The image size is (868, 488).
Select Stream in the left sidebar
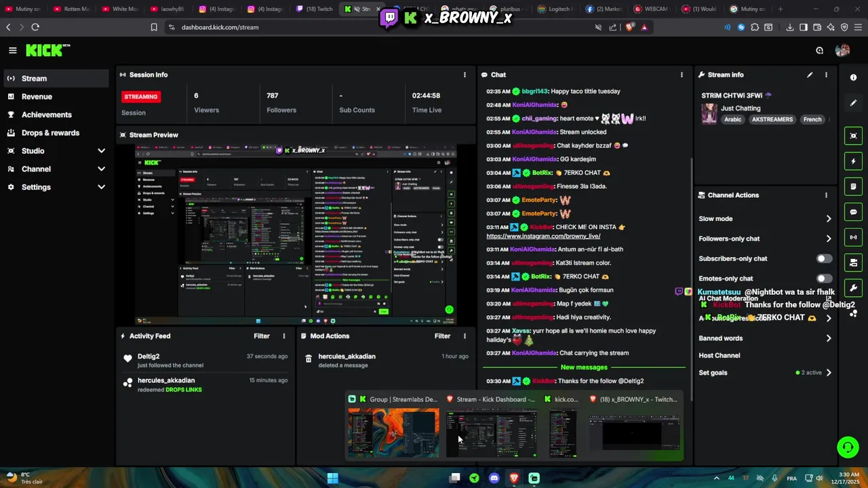pos(56,78)
